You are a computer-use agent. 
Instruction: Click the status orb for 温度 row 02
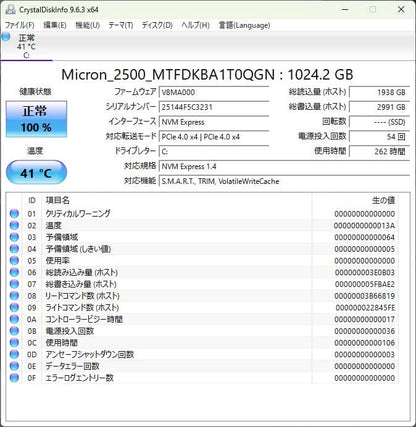(14, 225)
